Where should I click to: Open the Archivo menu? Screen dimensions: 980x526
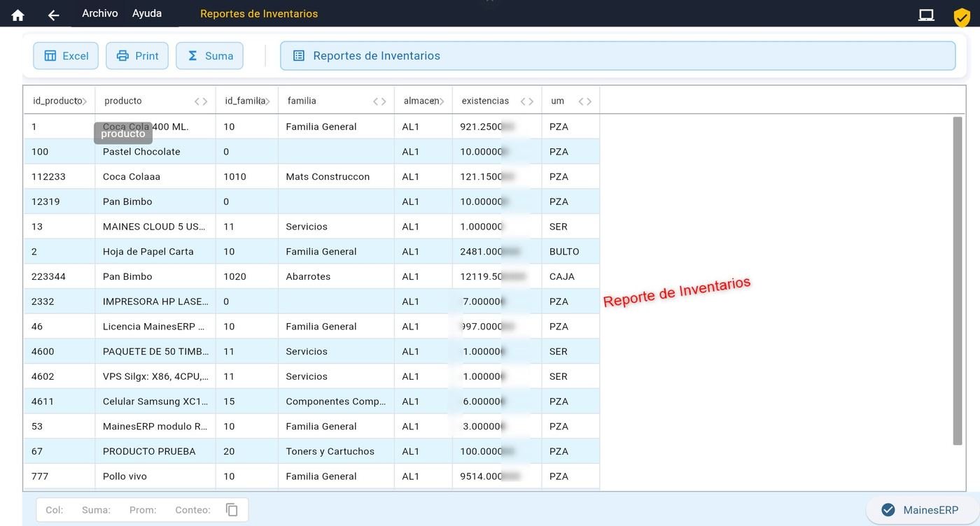(100, 13)
